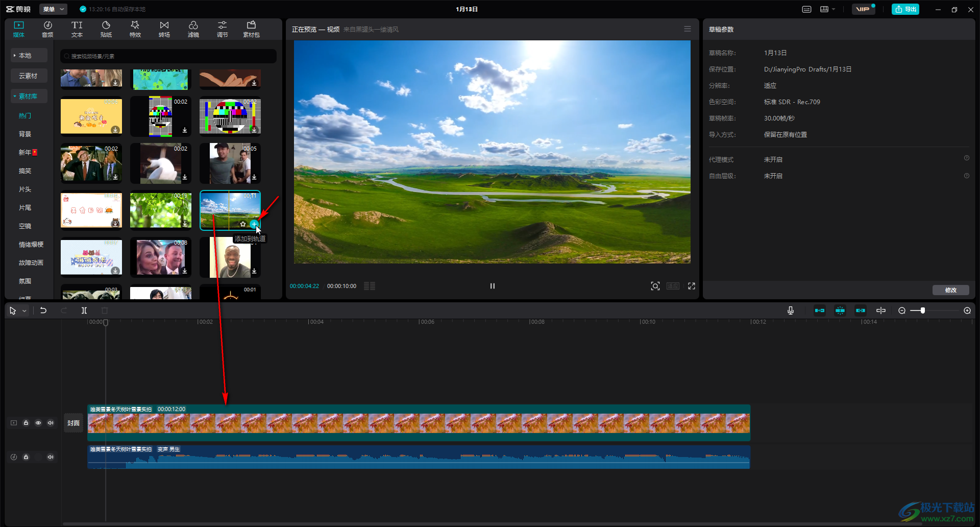Select the 热门 category
Screen dimensions: 980x527
pyautogui.click(x=25, y=115)
